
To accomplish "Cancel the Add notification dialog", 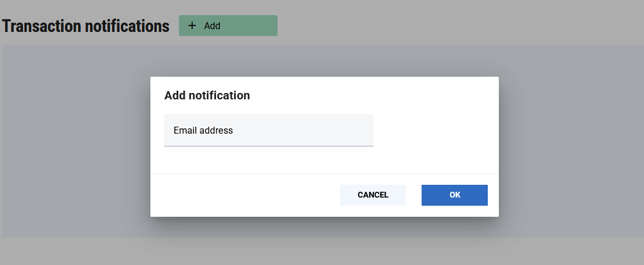I will [373, 195].
